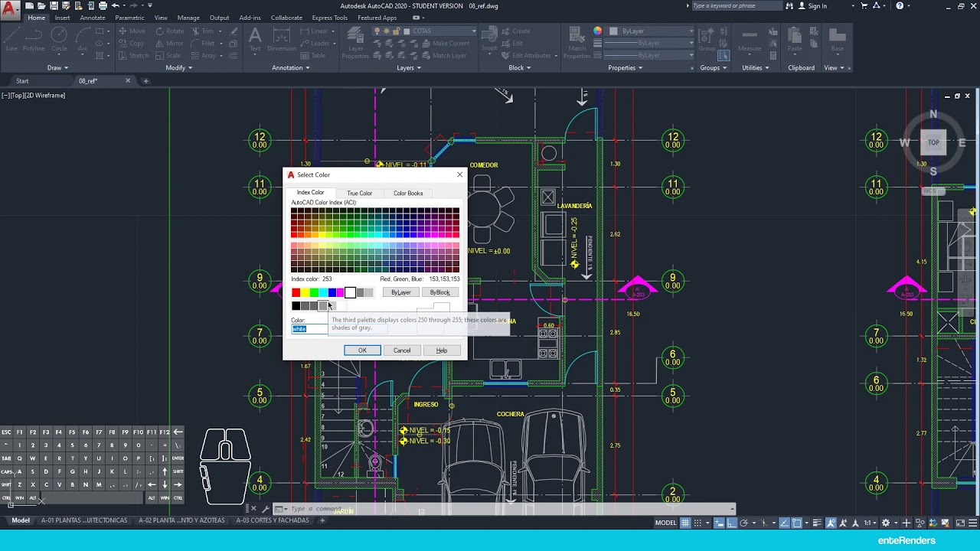This screenshot has height=551, width=980.
Task: Click the Plot printer icon in quick access toolbar
Action: [x=103, y=6]
